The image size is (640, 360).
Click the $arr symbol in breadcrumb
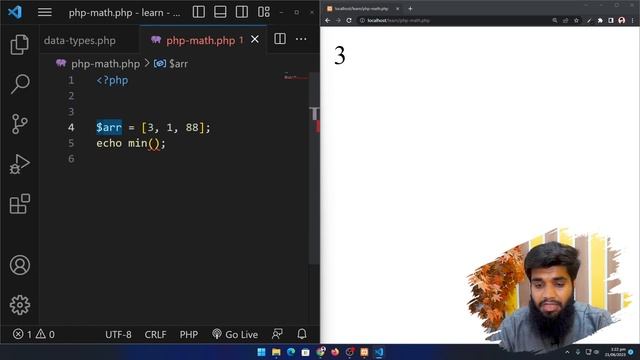pos(178,64)
